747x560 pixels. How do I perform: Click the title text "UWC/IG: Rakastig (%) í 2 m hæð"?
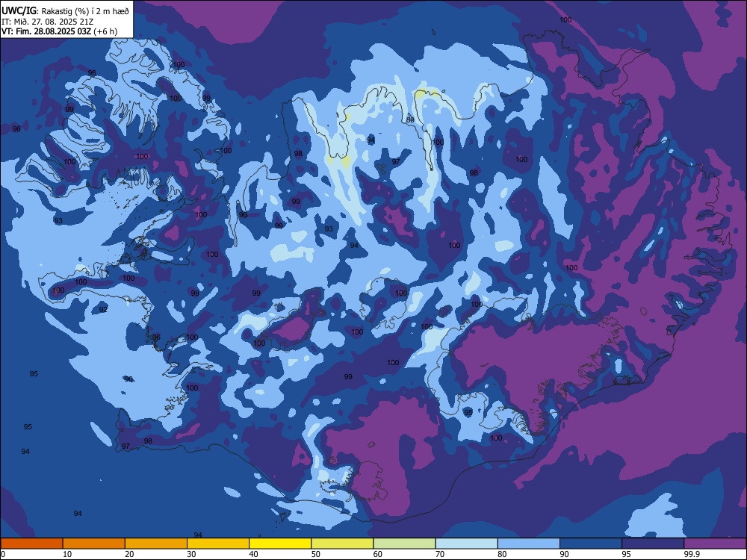tap(65, 10)
